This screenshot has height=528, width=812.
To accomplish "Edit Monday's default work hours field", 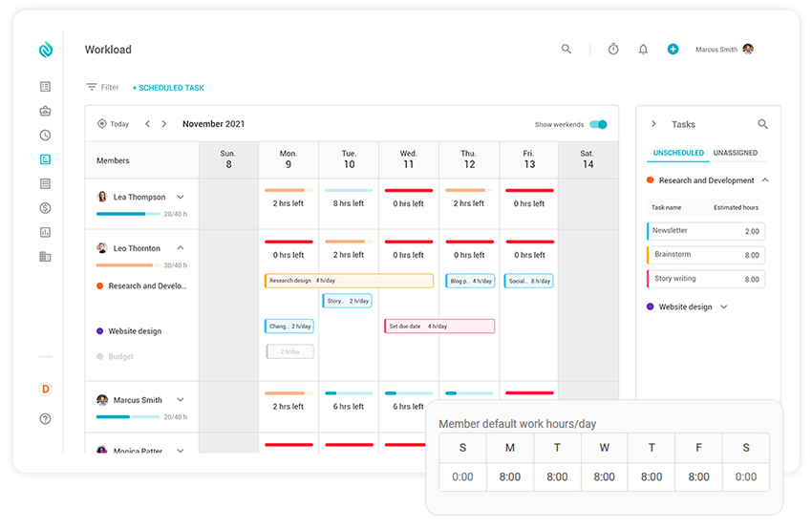I will coord(510,476).
